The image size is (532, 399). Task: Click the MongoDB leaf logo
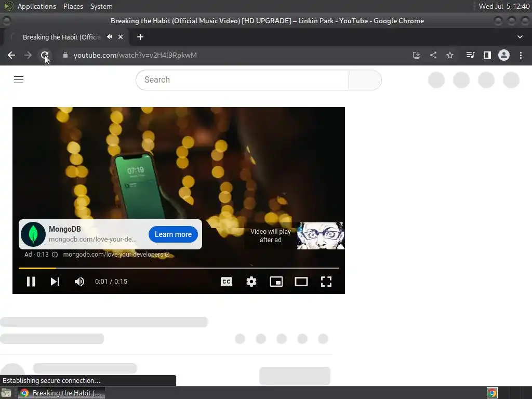(33, 234)
